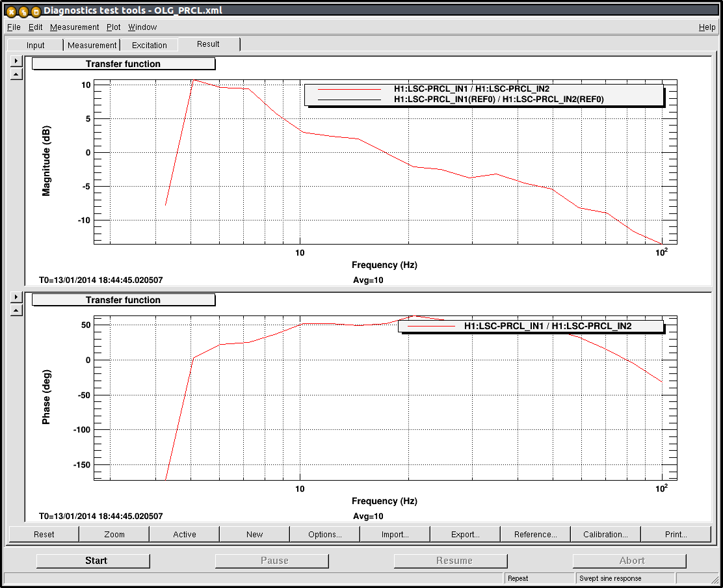Click the Transfer function title of phase plot
Screen dimensions: 723x588
point(123,300)
